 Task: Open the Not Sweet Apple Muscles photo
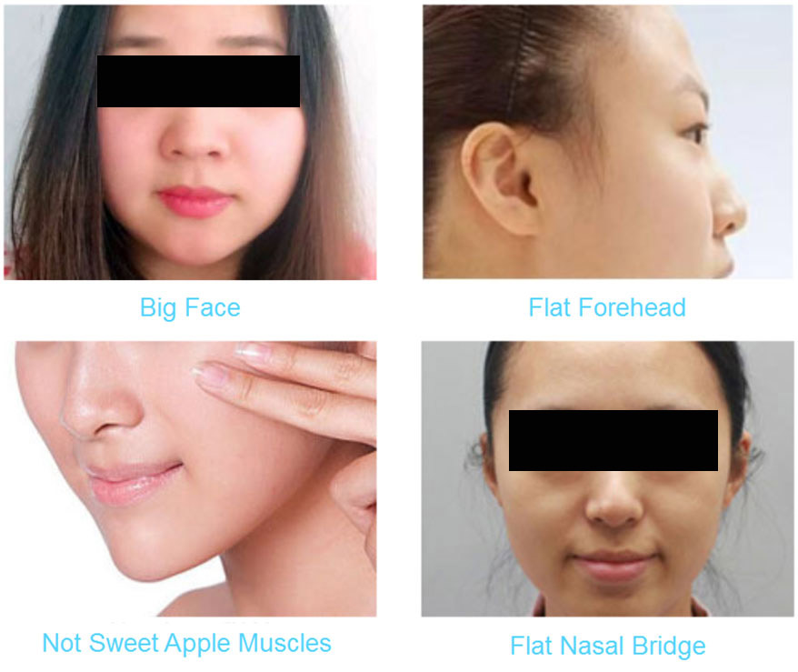click(195, 478)
